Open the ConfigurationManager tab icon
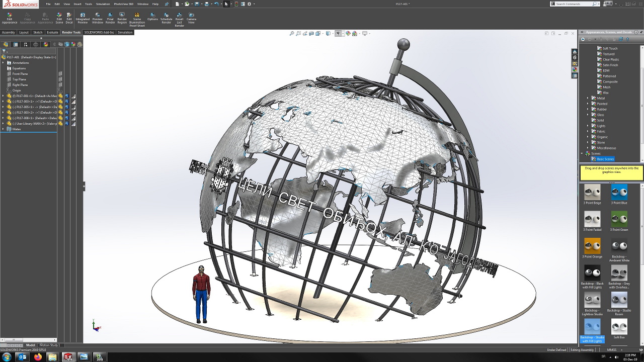Image resolution: width=644 pixels, height=362 pixels. coord(25,44)
